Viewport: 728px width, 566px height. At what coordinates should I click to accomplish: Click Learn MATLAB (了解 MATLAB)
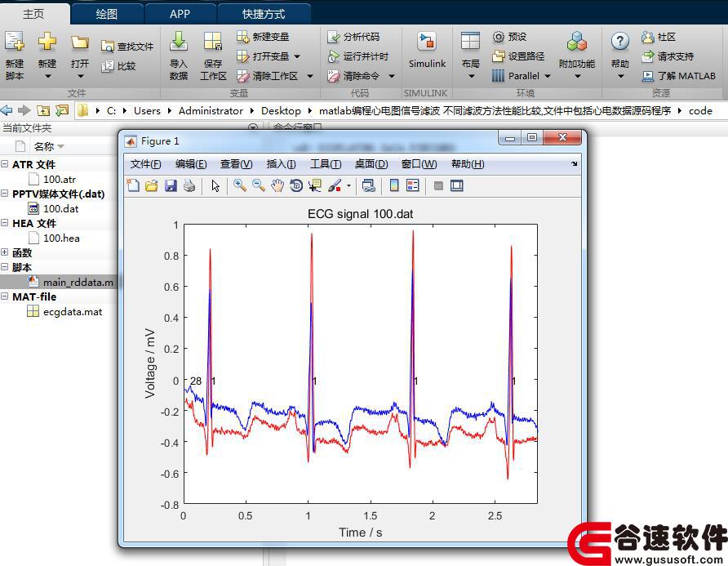click(x=679, y=76)
